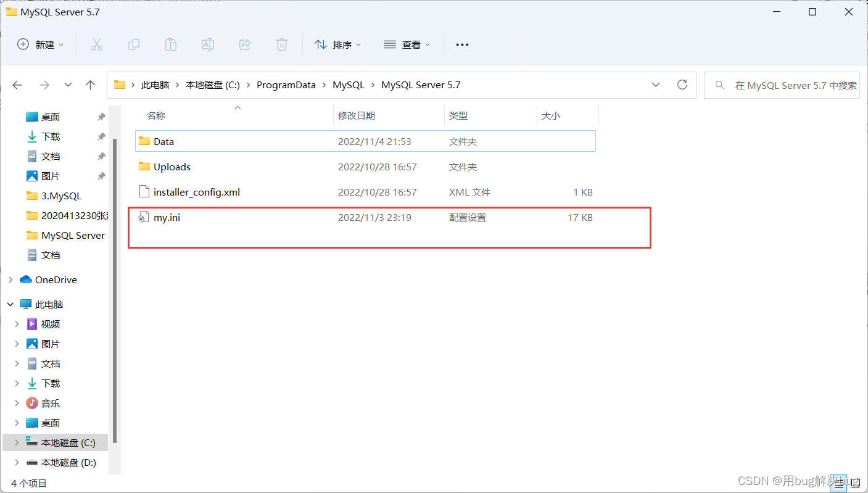Viewport: 868px width, 493px height.
Task: Click the Share icon in toolbar
Action: coord(245,44)
